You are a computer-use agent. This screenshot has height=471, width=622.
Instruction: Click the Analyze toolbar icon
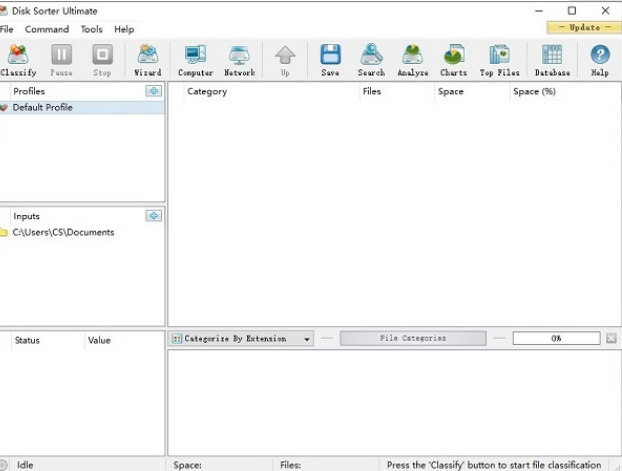tap(412, 60)
